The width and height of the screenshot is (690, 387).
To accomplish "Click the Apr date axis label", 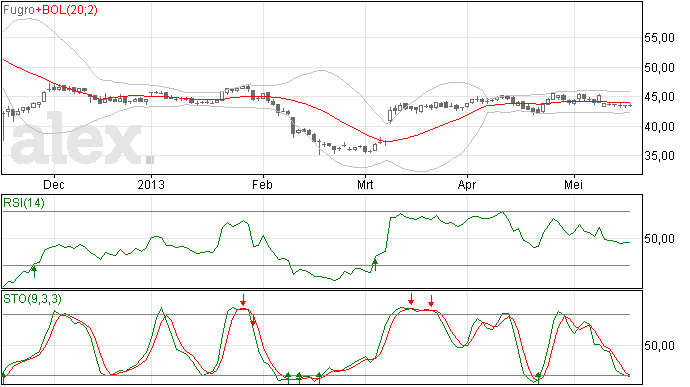I will click(467, 185).
